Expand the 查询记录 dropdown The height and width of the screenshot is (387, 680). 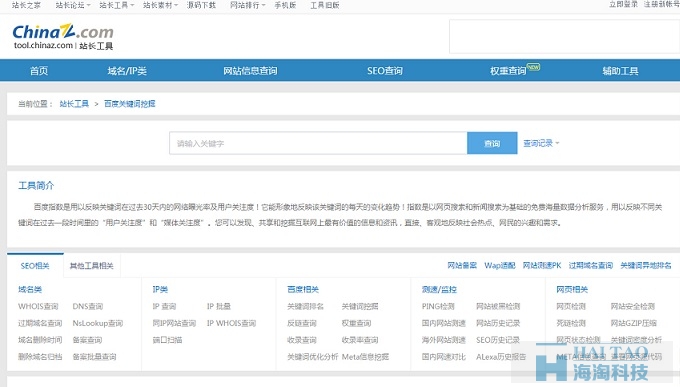(x=541, y=143)
